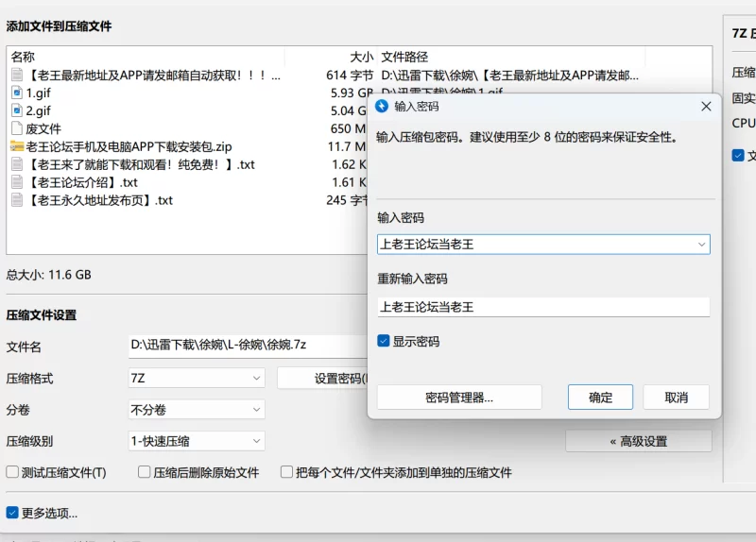The image size is (756, 542).
Task: Click the text file icon of 【老王最新地址及APP请发邮箱自动获取
Action: coord(17,75)
